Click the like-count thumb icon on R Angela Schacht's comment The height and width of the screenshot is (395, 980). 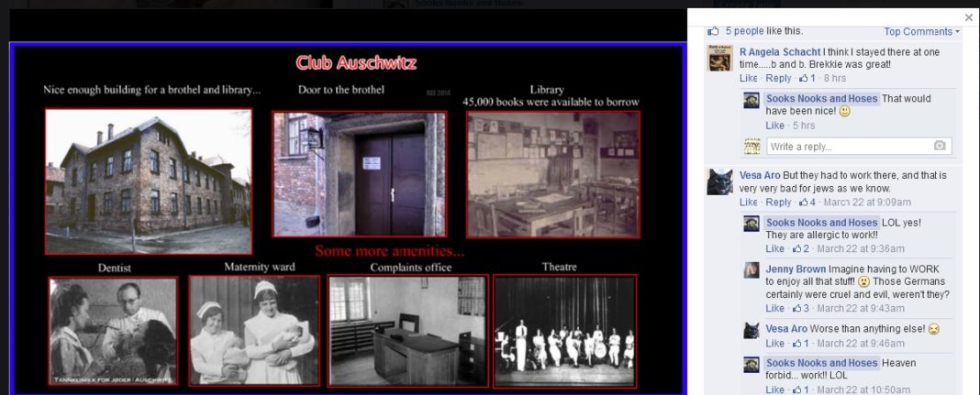[x=803, y=78]
